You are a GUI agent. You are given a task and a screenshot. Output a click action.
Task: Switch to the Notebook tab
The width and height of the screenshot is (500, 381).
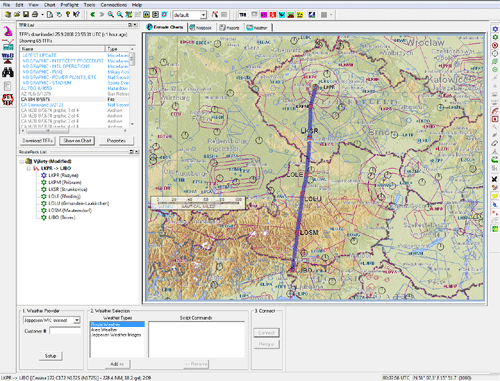[x=201, y=28]
